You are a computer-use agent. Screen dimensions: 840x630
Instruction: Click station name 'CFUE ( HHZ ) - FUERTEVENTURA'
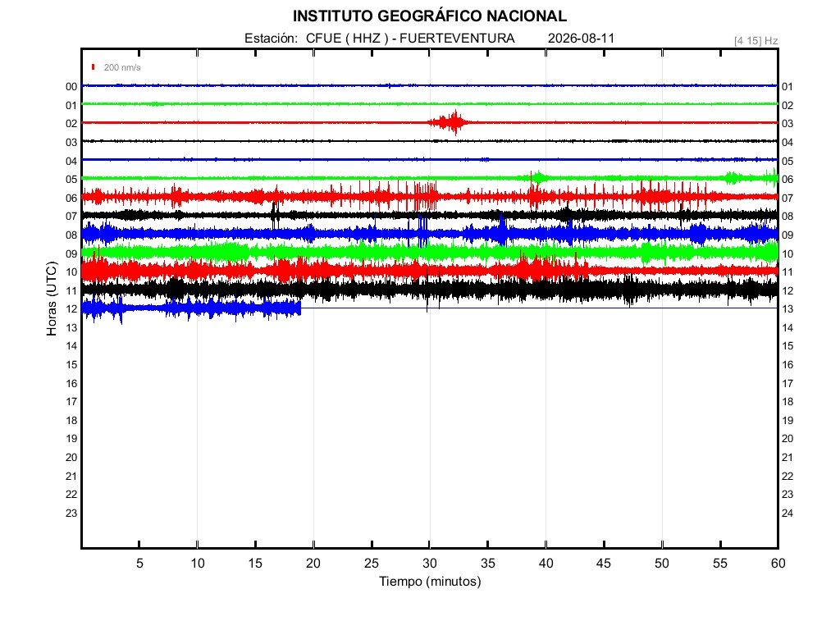(410, 39)
